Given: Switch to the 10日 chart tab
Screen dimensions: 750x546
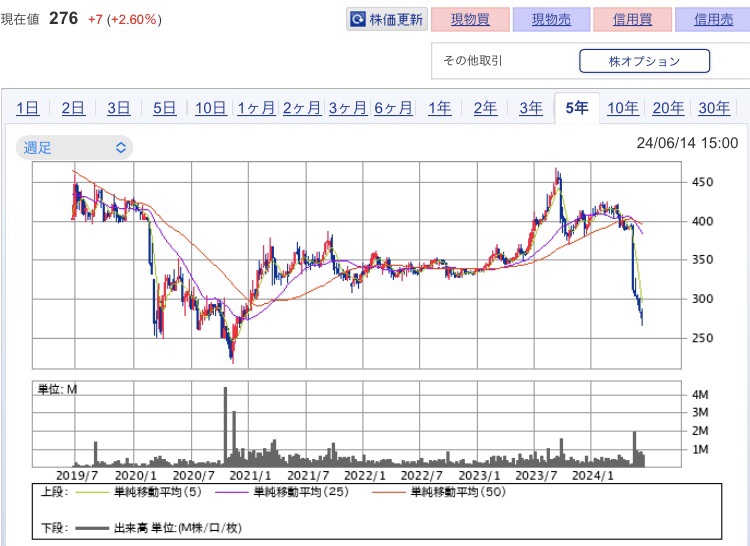Looking at the screenshot, I should 210,108.
